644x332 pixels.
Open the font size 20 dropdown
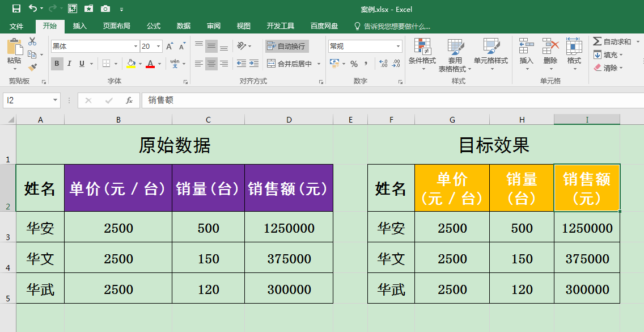[x=159, y=47]
